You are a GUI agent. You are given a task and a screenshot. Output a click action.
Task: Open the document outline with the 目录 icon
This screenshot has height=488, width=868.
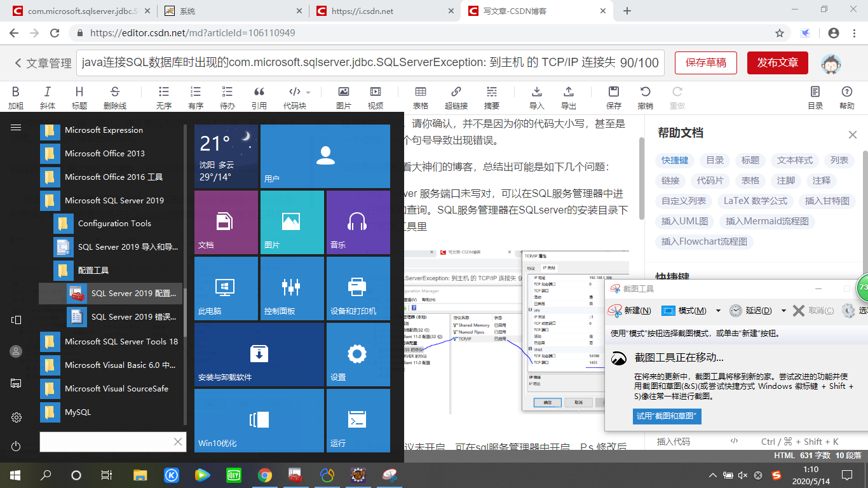coord(815,95)
